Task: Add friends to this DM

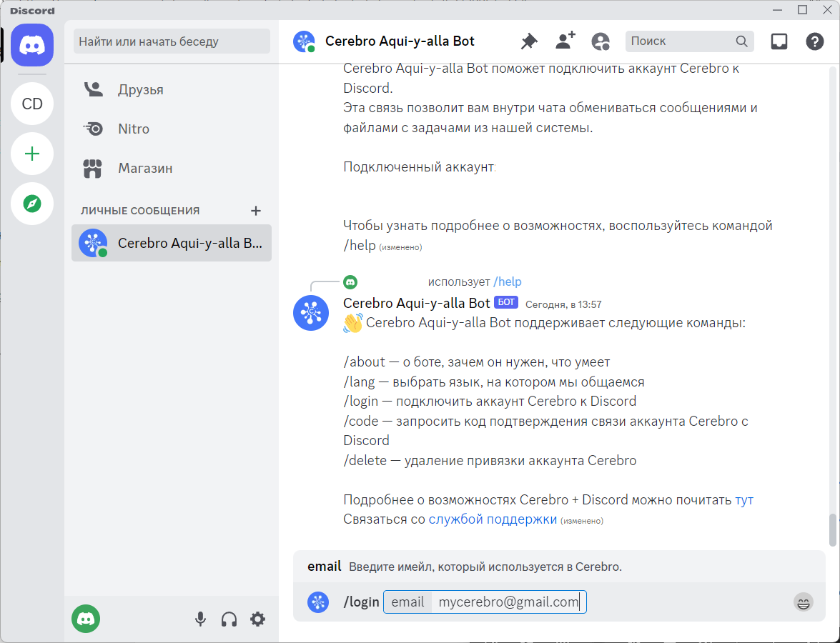Action: [x=565, y=41]
